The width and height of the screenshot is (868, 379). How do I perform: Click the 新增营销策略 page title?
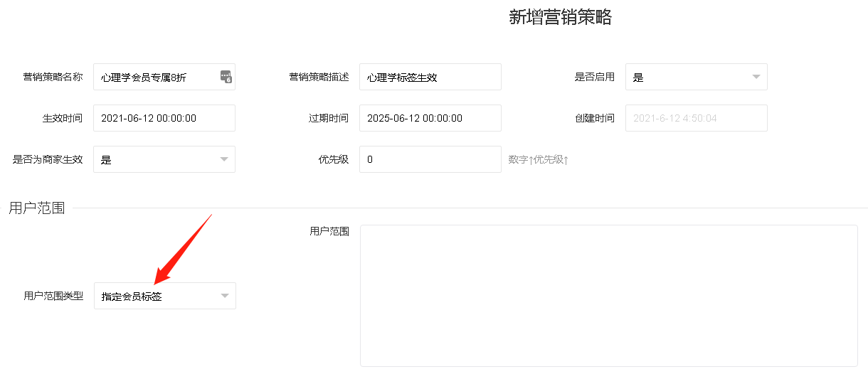[560, 18]
